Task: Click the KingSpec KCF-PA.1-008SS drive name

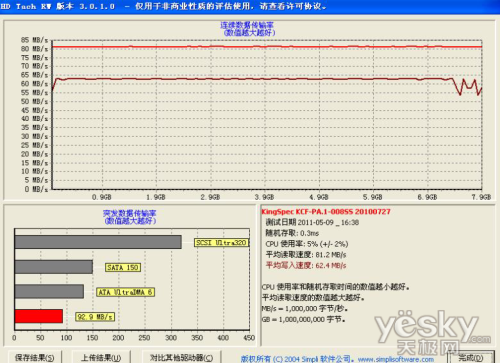Action: tap(326, 212)
